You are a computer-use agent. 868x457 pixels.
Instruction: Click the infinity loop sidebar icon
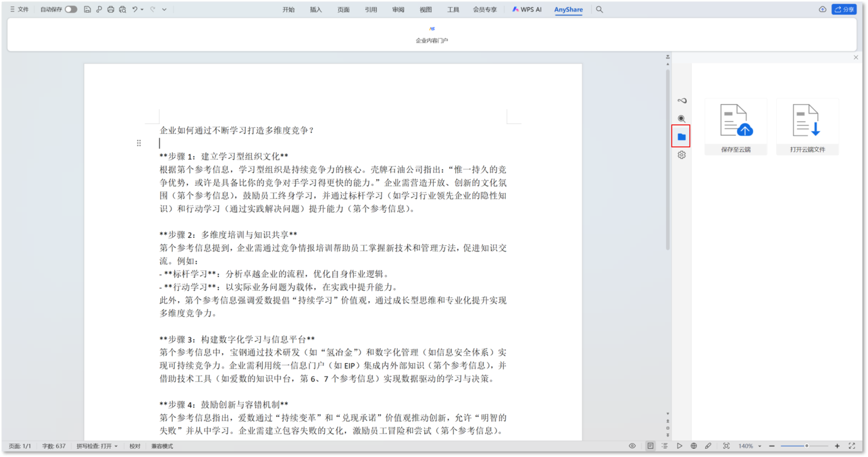681,100
